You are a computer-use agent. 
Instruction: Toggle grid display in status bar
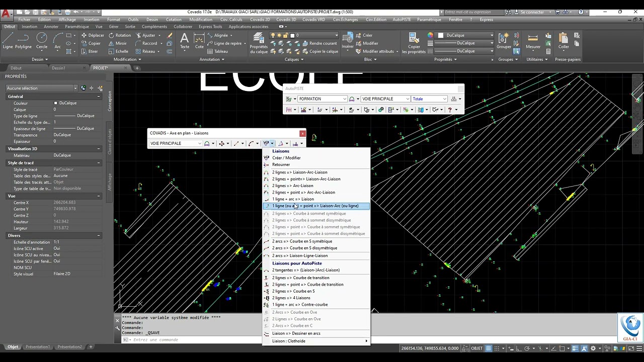[490, 348]
